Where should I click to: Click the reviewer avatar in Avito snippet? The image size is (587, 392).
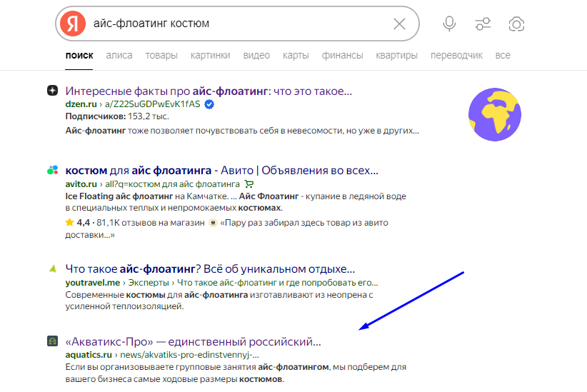pyautogui.click(x=213, y=223)
